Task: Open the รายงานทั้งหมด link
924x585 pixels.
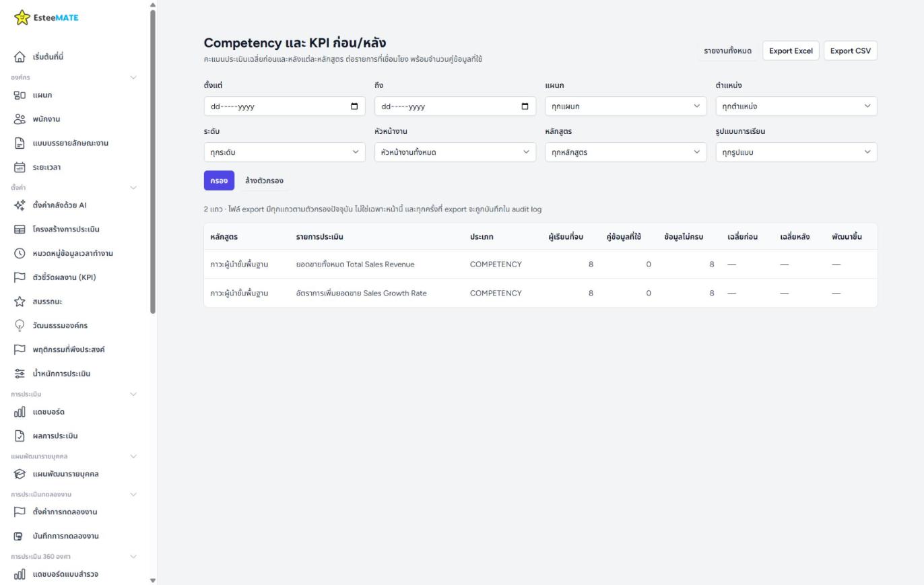Action: click(727, 51)
